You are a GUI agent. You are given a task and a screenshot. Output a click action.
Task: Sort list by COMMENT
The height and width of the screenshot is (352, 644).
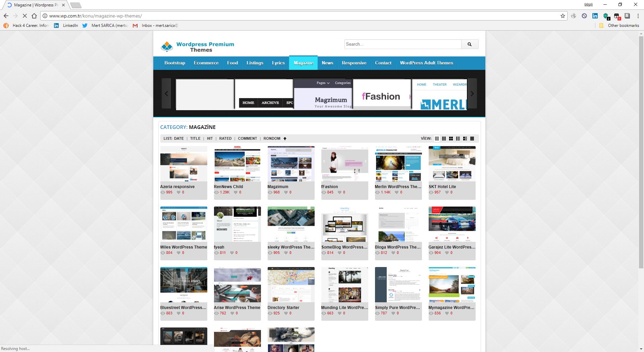tap(248, 138)
